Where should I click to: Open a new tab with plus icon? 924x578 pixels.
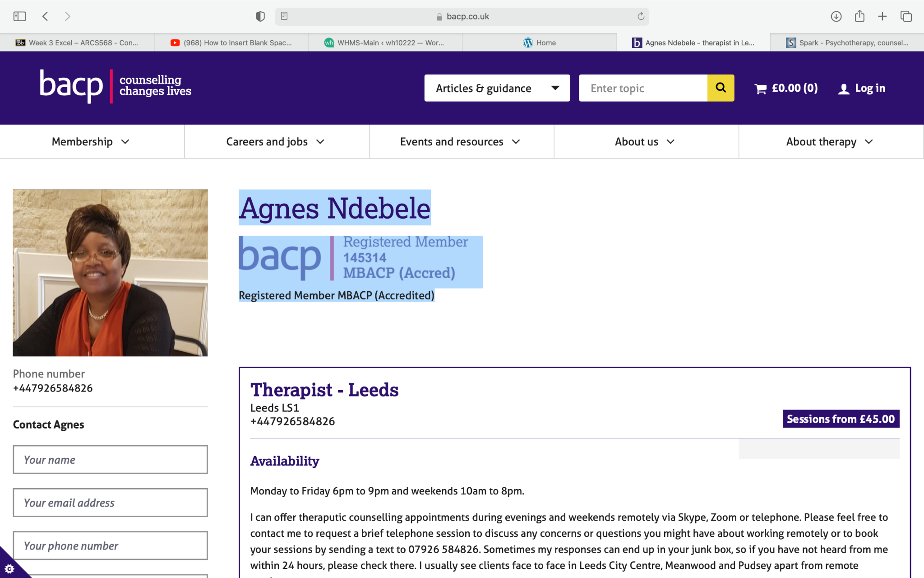pyautogui.click(x=882, y=16)
